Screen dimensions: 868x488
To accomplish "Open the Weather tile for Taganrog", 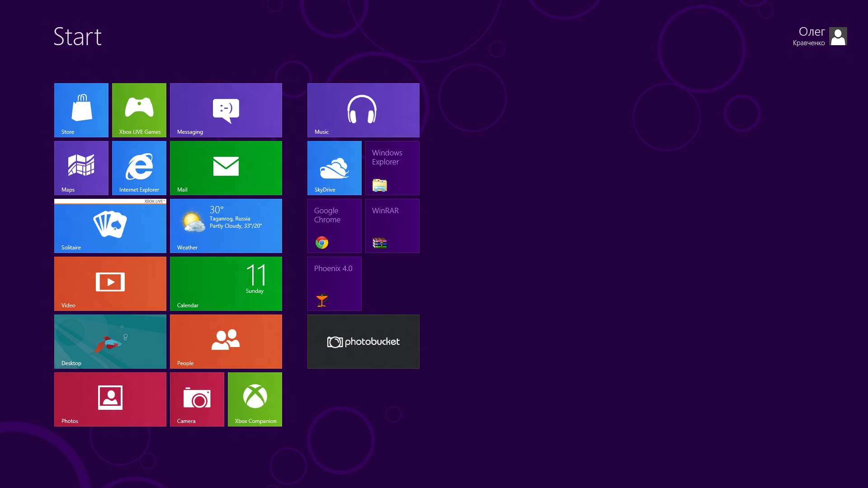I will pyautogui.click(x=226, y=226).
